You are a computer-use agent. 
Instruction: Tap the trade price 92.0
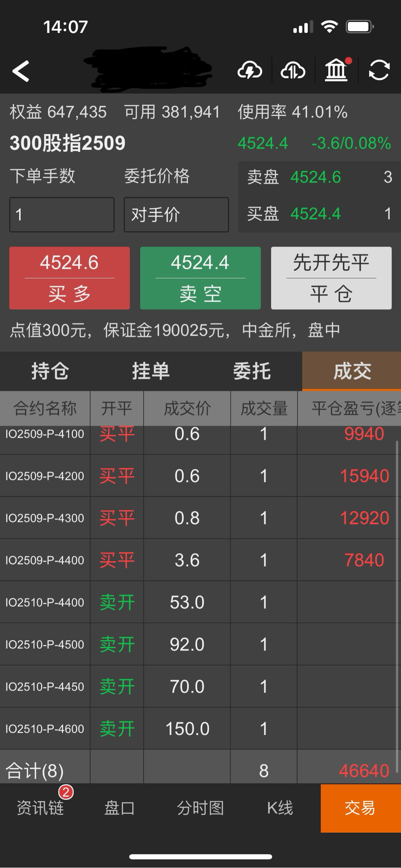(187, 644)
